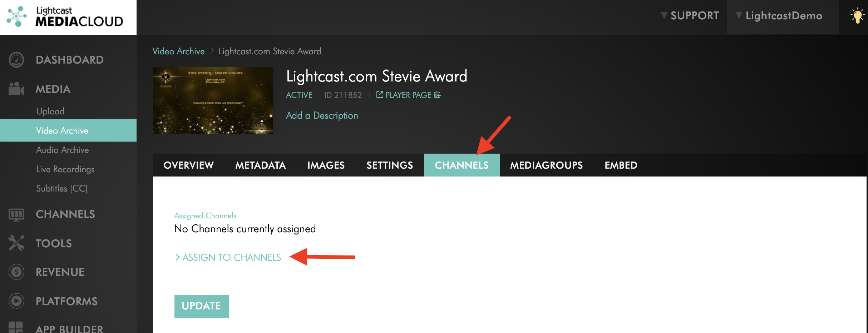The width and height of the screenshot is (868, 333).
Task: Click Video Archive breadcrumb link
Action: pyautogui.click(x=178, y=51)
